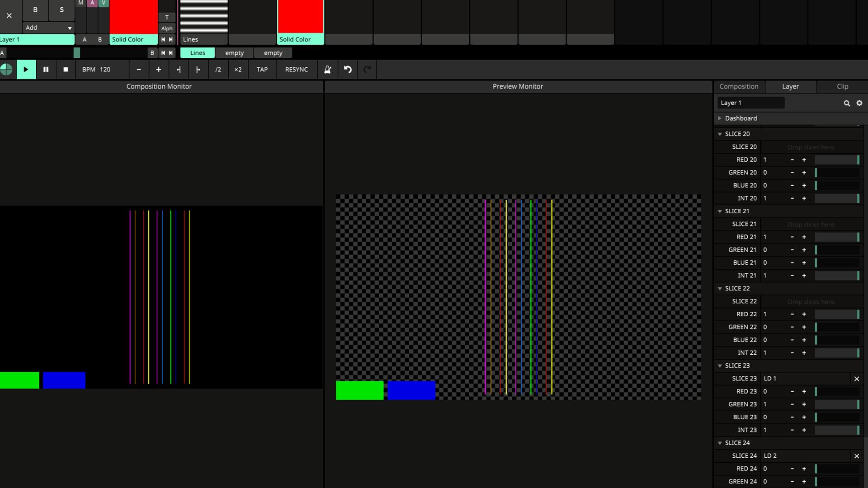Switch to the Clip tab
This screenshot has height=488, width=868.
(x=842, y=86)
